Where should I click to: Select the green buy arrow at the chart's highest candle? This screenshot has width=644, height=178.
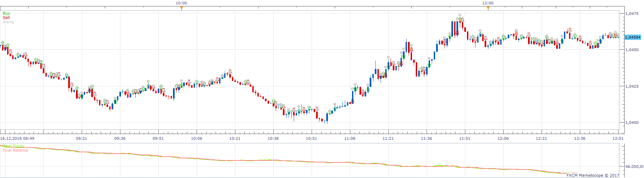coord(460,19)
